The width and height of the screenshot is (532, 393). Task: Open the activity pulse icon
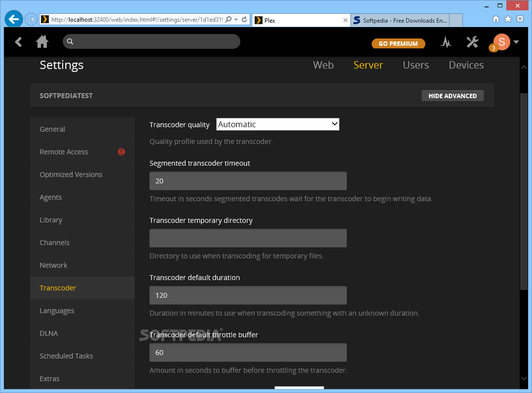point(446,42)
